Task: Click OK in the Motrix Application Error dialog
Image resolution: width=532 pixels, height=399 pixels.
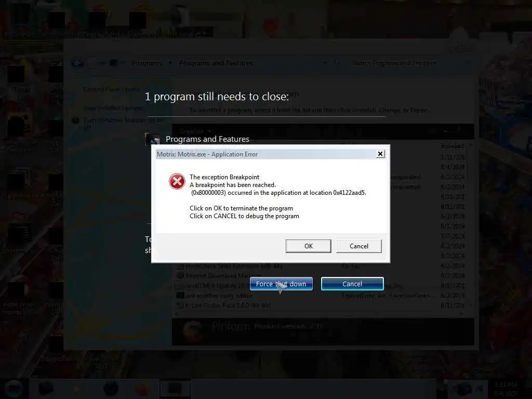Action: (308, 246)
